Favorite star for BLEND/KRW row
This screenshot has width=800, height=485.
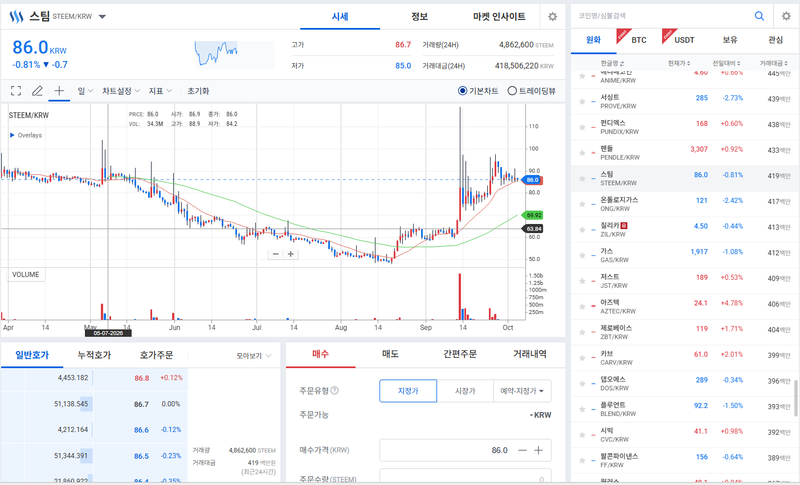[582, 410]
